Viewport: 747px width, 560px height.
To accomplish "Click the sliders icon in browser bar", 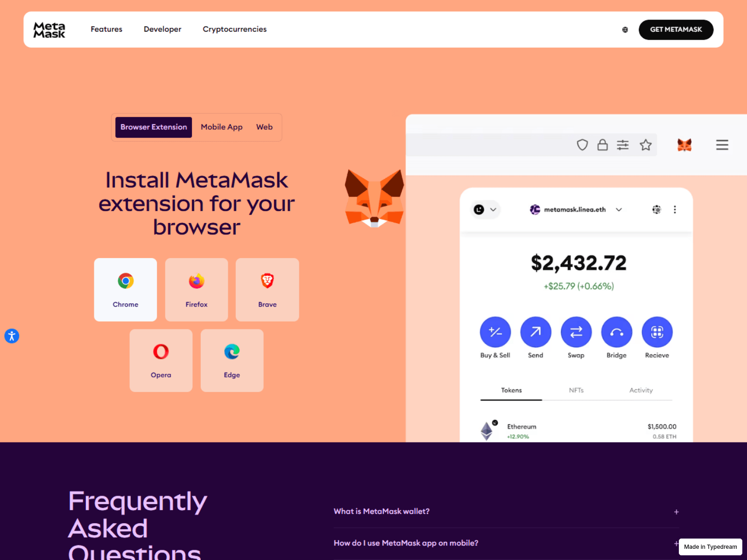I will tap(623, 145).
